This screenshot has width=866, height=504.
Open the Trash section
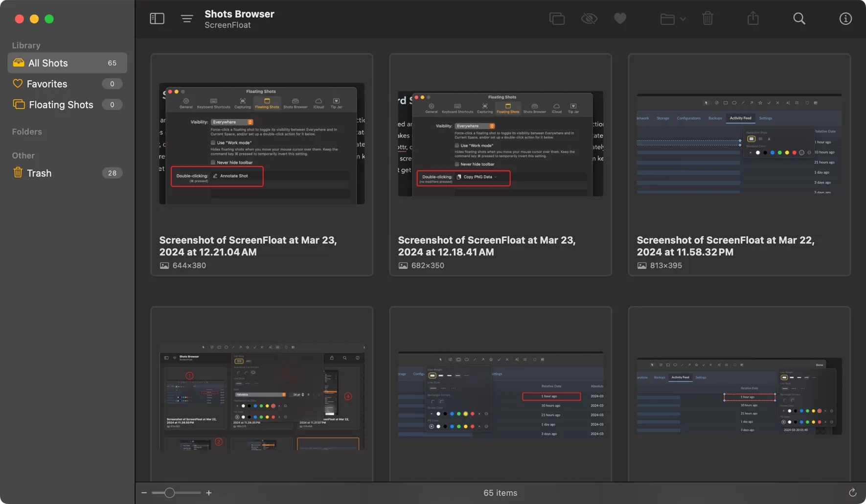click(39, 173)
